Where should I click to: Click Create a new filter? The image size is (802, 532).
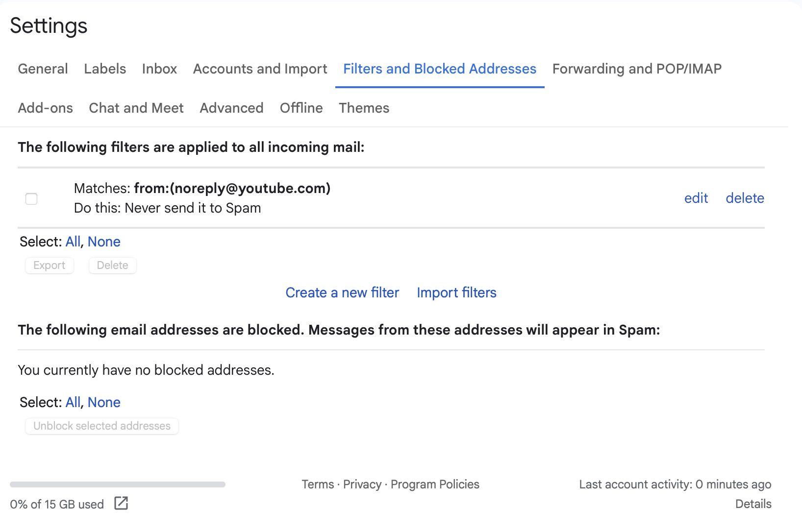(x=342, y=292)
